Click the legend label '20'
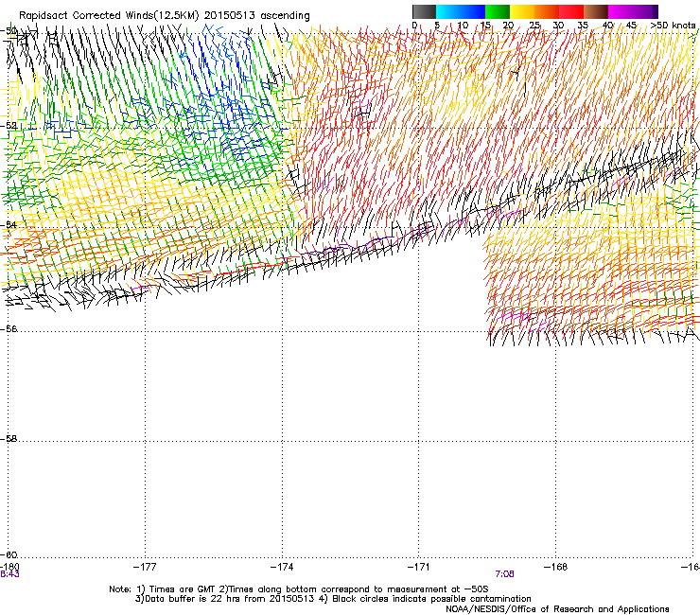 [x=508, y=26]
